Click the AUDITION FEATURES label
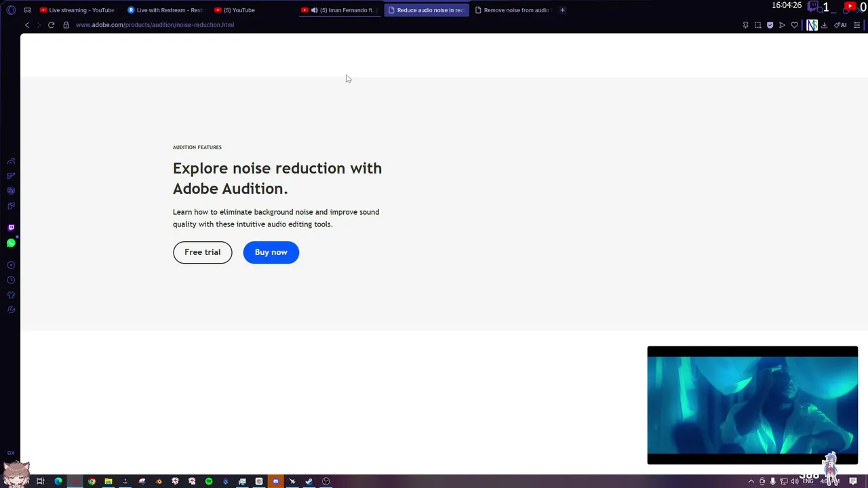This screenshot has height=488, width=868. point(197,147)
